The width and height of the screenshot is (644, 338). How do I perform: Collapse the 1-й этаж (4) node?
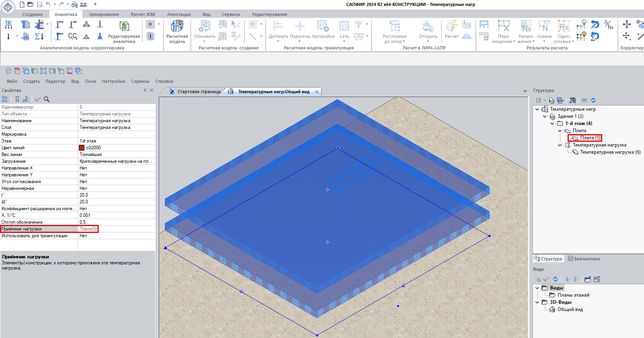(552, 123)
